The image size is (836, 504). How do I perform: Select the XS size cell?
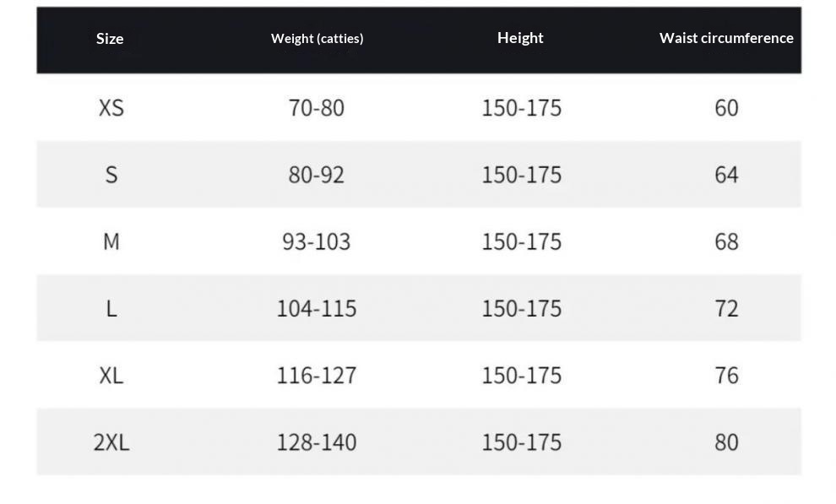[111, 108]
